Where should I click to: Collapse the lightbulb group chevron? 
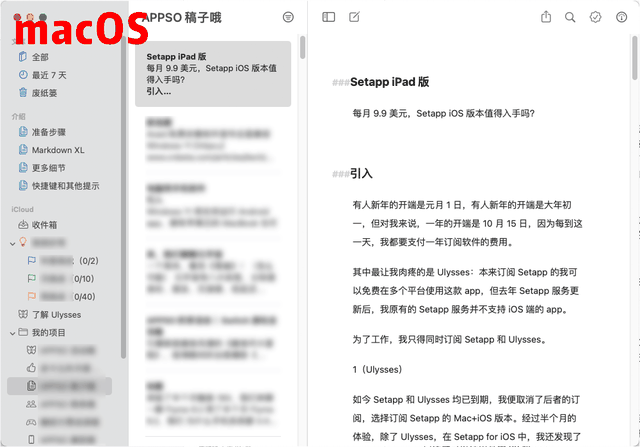point(13,243)
